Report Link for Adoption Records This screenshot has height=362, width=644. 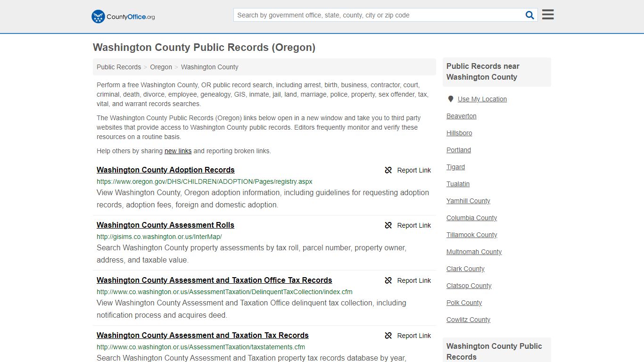click(x=414, y=170)
